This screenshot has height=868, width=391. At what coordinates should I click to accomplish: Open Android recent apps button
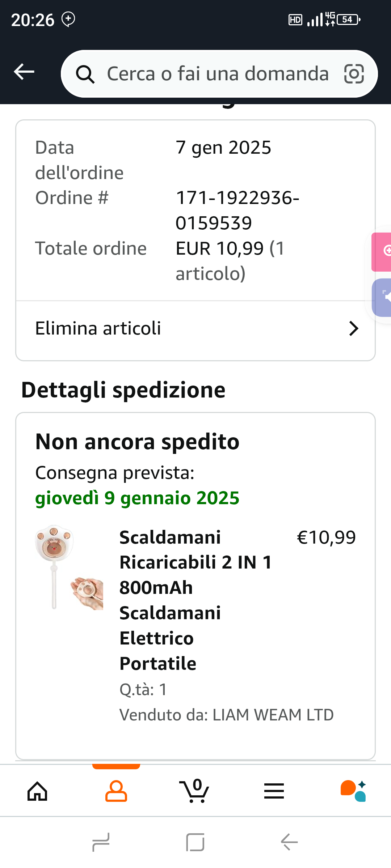click(101, 842)
